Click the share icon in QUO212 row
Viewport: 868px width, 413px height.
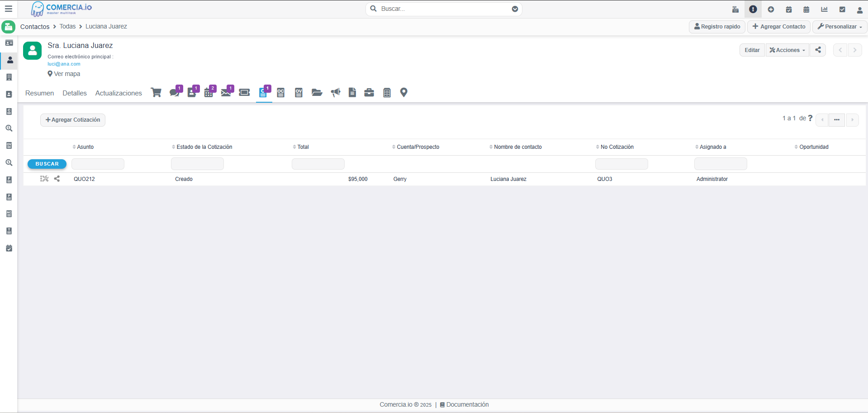click(x=57, y=179)
